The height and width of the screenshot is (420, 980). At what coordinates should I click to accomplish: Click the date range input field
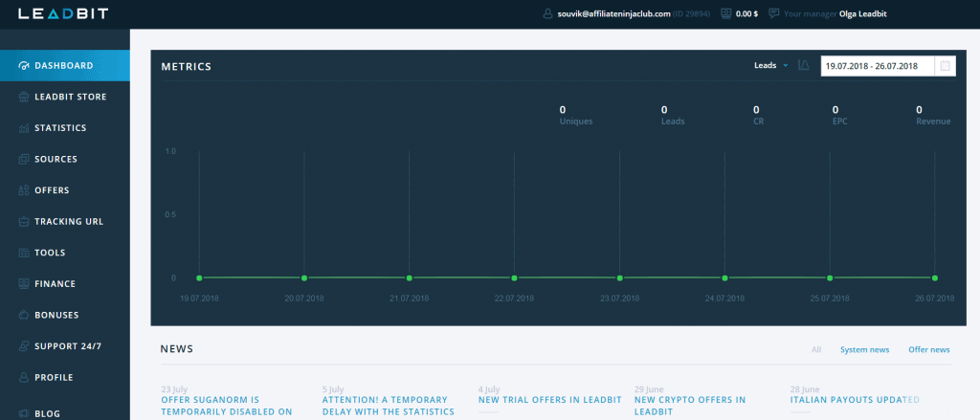pyautogui.click(x=878, y=66)
